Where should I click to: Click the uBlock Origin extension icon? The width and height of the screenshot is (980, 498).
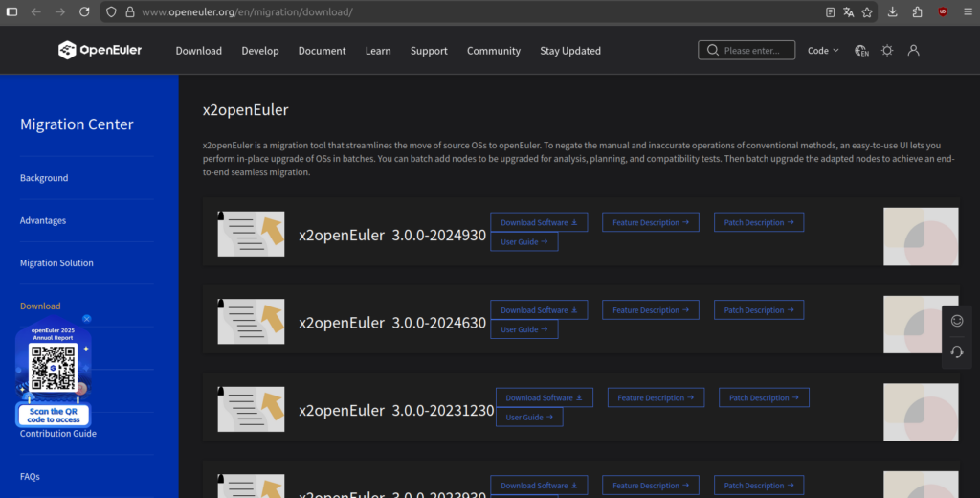click(943, 12)
